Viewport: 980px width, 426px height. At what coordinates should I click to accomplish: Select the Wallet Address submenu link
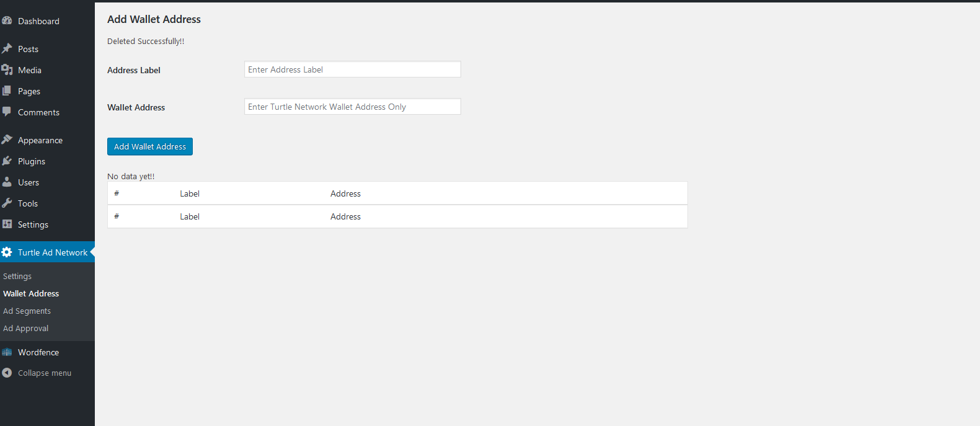31,293
